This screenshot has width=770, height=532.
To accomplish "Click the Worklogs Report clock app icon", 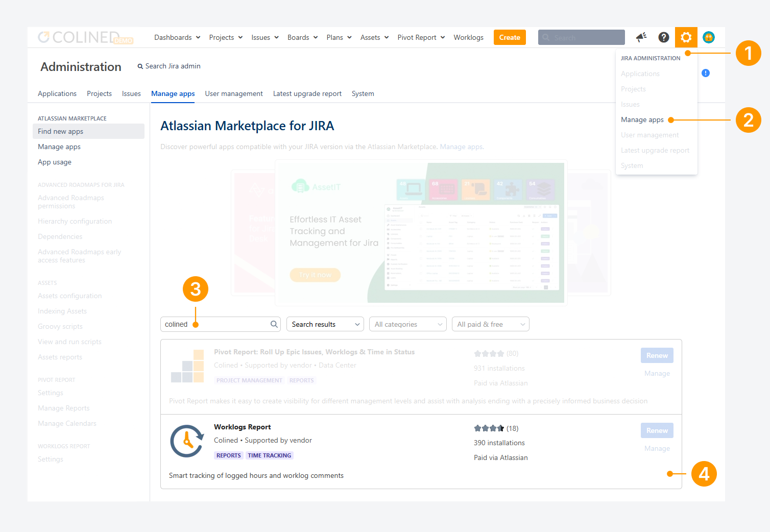I will point(187,441).
